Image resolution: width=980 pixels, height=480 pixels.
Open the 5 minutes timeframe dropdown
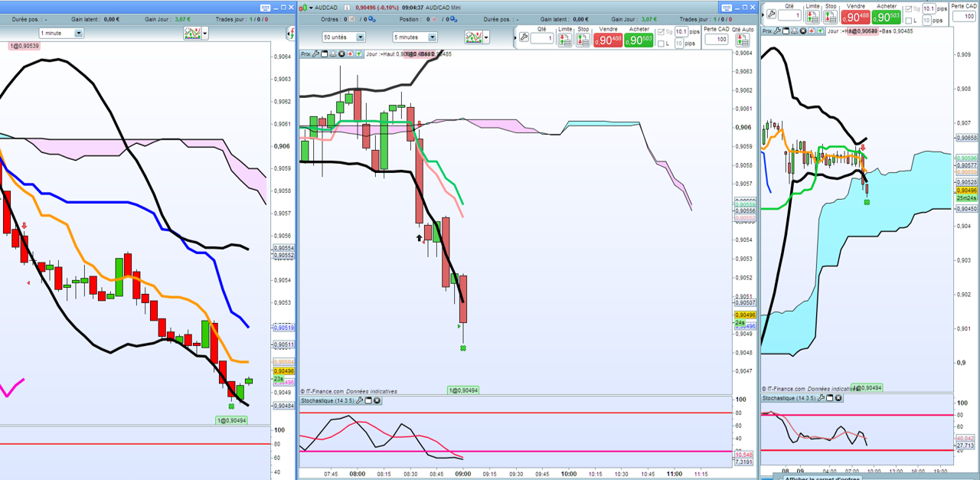tap(415, 37)
